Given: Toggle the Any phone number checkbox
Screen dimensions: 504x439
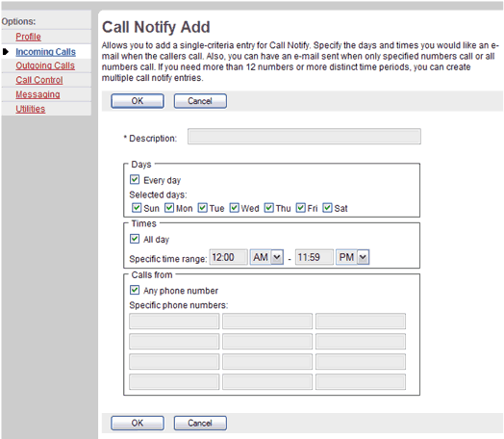Looking at the screenshot, I should [x=135, y=290].
